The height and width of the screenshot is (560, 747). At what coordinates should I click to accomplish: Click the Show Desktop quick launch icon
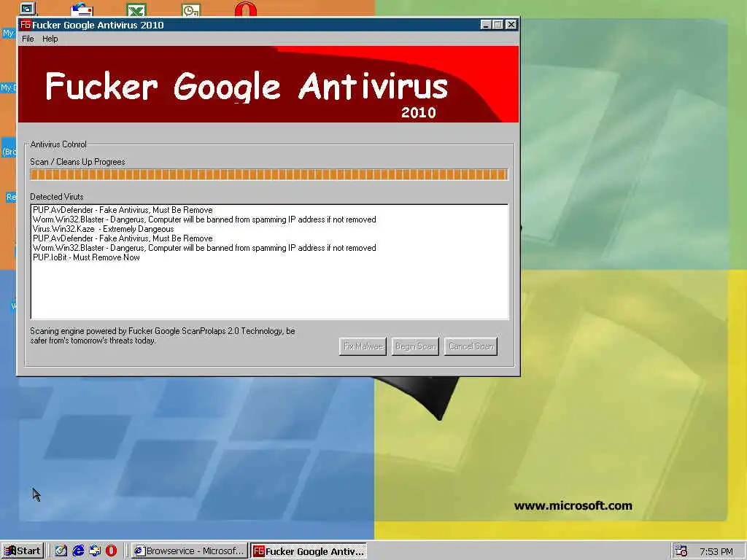tap(61, 551)
